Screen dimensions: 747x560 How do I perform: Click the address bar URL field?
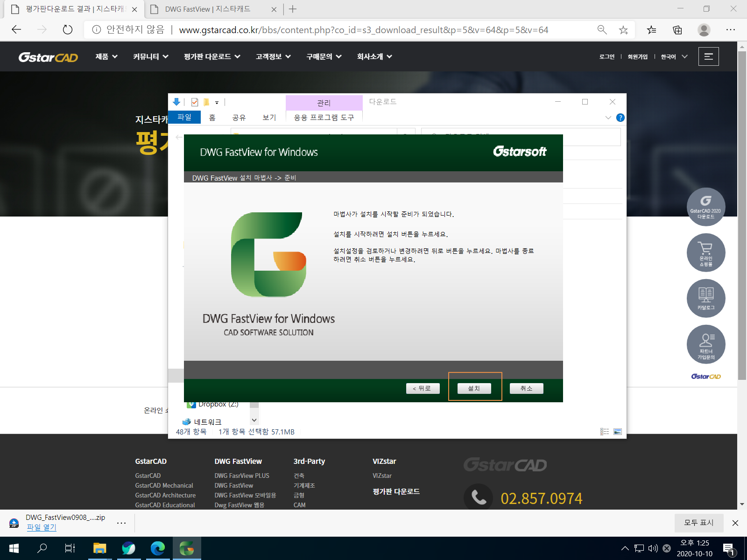pyautogui.click(x=364, y=30)
